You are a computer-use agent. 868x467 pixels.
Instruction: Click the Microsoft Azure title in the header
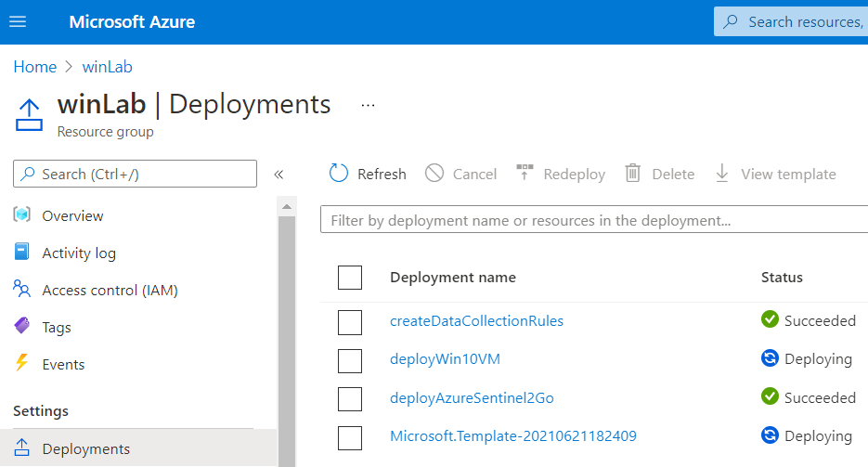[x=132, y=21]
